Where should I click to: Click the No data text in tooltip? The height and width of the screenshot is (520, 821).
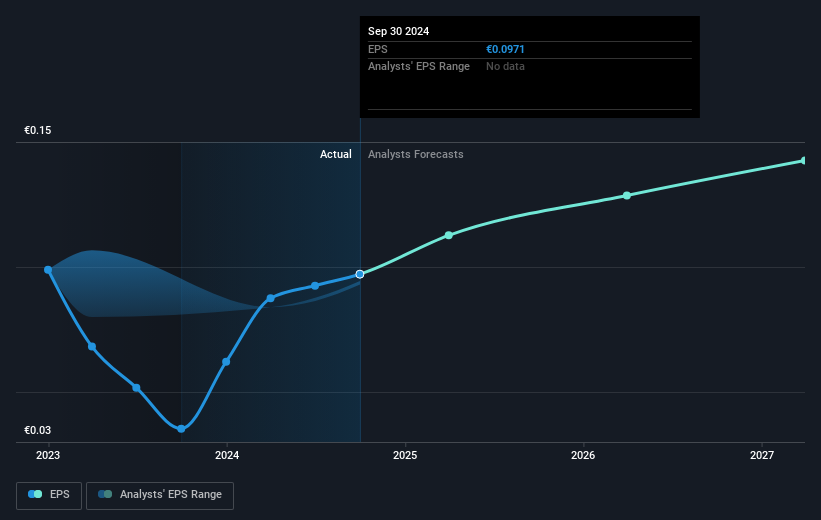505,67
